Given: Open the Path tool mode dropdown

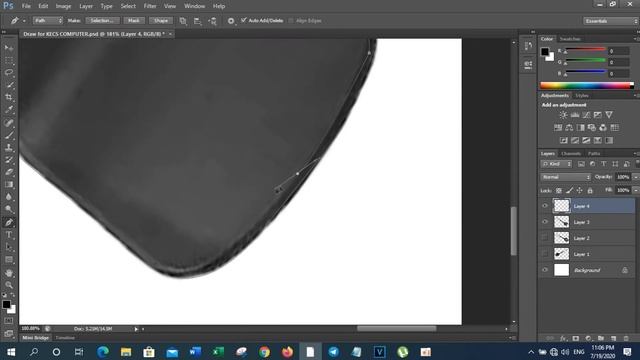Looking at the screenshot, I should click(48, 20).
